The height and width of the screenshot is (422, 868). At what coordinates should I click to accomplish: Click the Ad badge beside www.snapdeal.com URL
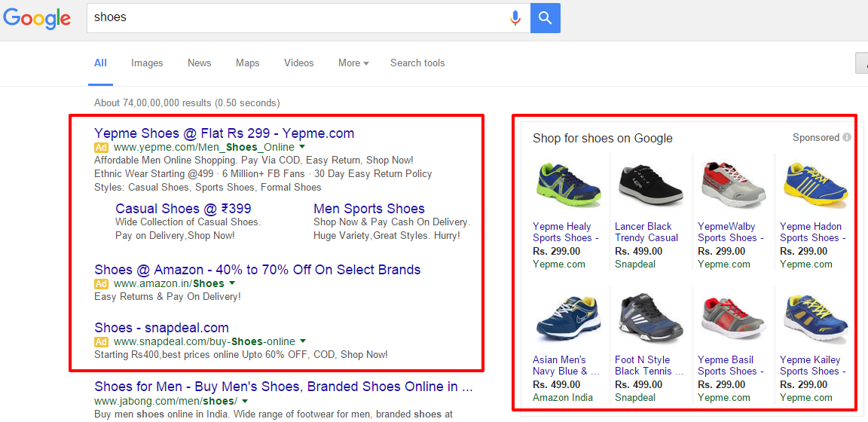tap(101, 341)
